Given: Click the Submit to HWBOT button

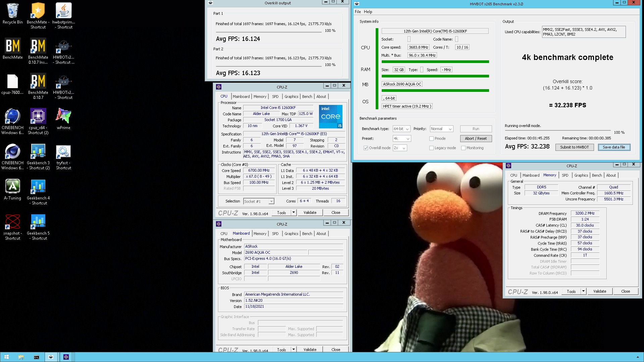Looking at the screenshot, I should pos(574,147).
